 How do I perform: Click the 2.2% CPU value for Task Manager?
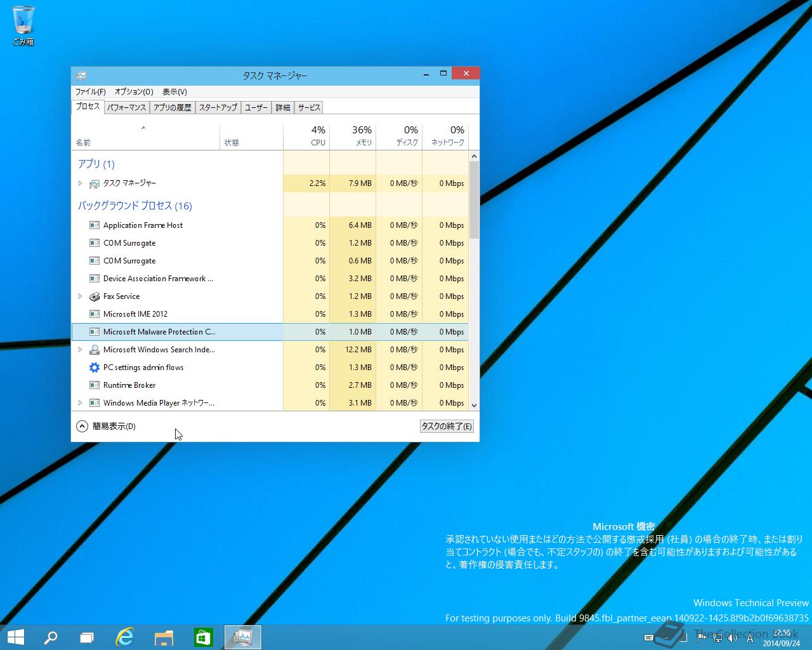click(317, 183)
